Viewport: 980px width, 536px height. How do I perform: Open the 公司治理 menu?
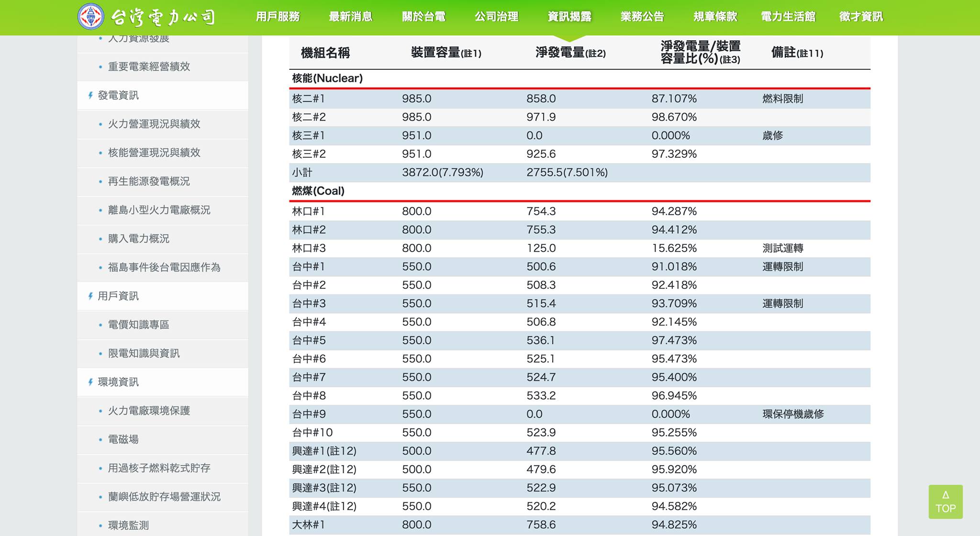(x=496, y=17)
